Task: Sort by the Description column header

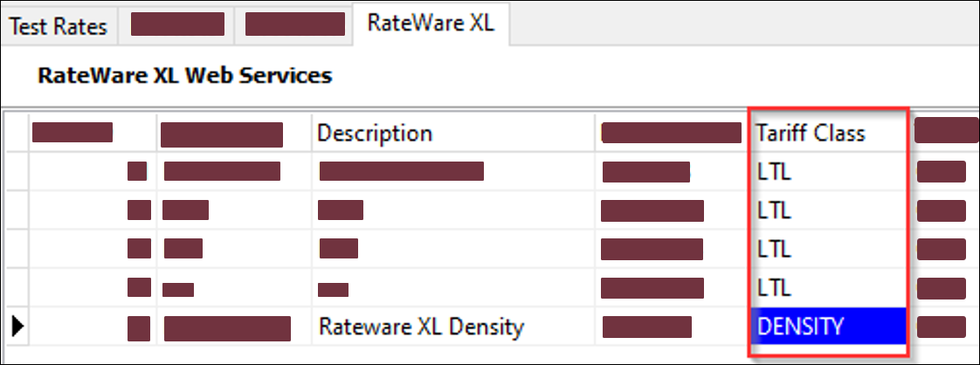Action: 374,134
